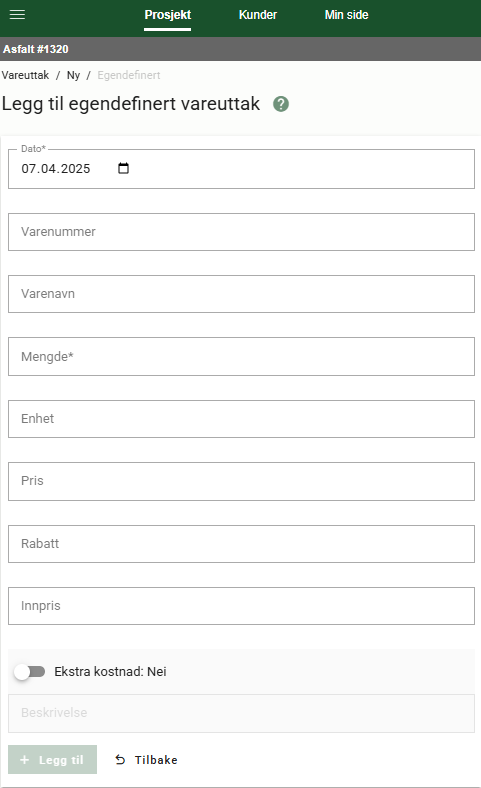Click the plus icon on Legg til
Image resolution: width=481 pixels, height=788 pixels.
tap(25, 760)
